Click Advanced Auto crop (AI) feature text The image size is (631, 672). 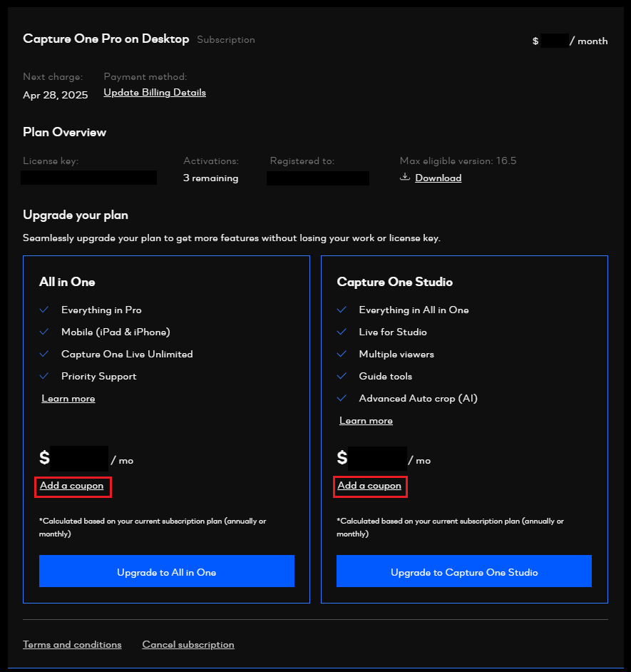[418, 399]
